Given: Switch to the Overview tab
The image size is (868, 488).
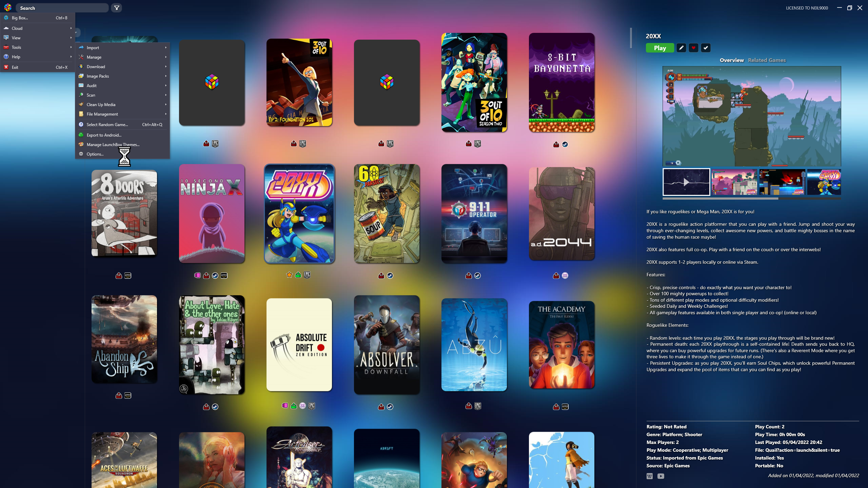Looking at the screenshot, I should [x=732, y=60].
